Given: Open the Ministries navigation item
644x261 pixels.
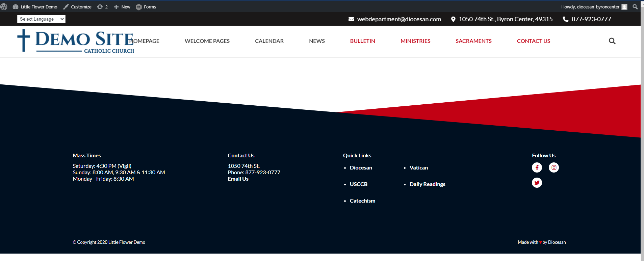Looking at the screenshot, I should point(415,41).
